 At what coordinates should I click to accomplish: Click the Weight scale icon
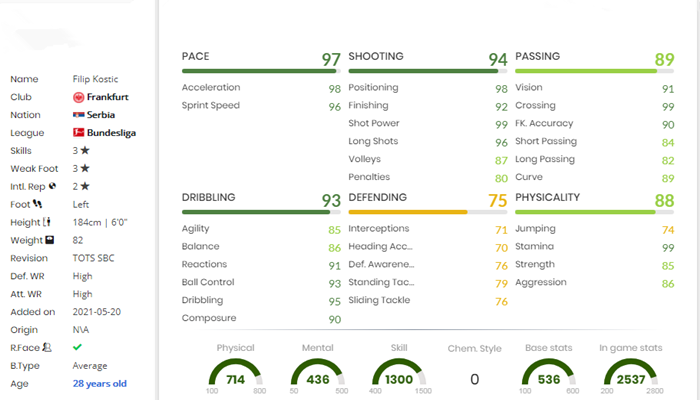pyautogui.click(x=48, y=240)
